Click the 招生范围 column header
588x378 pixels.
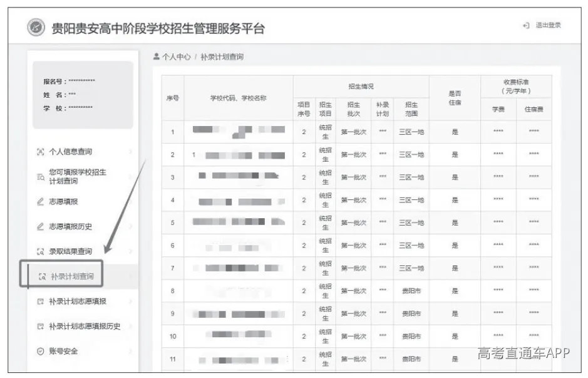(411, 109)
